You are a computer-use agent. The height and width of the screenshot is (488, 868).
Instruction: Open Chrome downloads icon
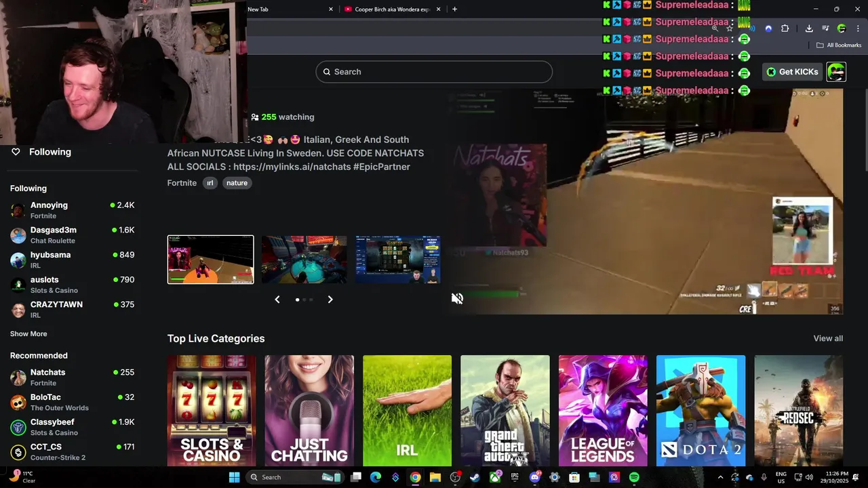click(809, 28)
